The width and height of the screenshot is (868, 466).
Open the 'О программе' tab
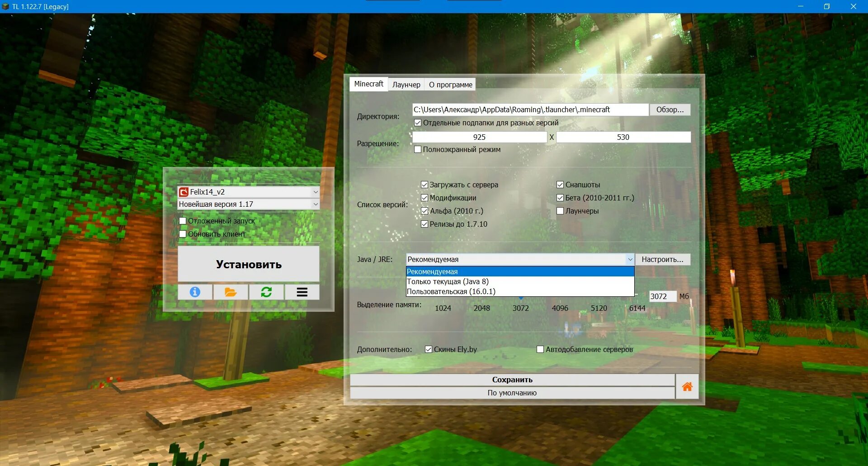(x=450, y=85)
